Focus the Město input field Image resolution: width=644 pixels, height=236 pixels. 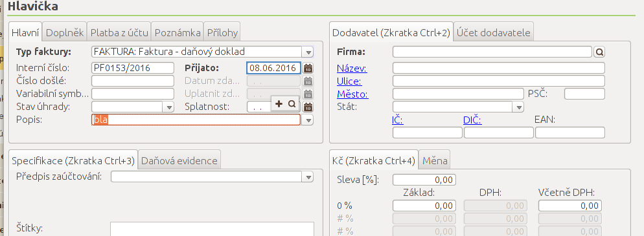(458, 94)
